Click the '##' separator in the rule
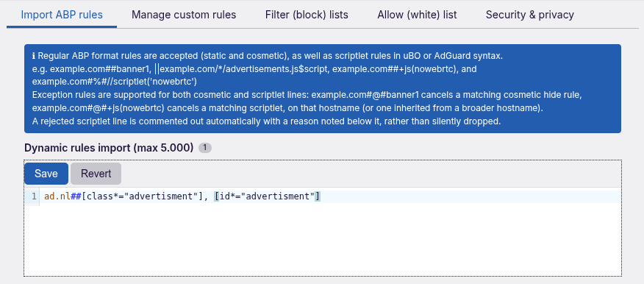644x284 pixels. tap(76, 196)
